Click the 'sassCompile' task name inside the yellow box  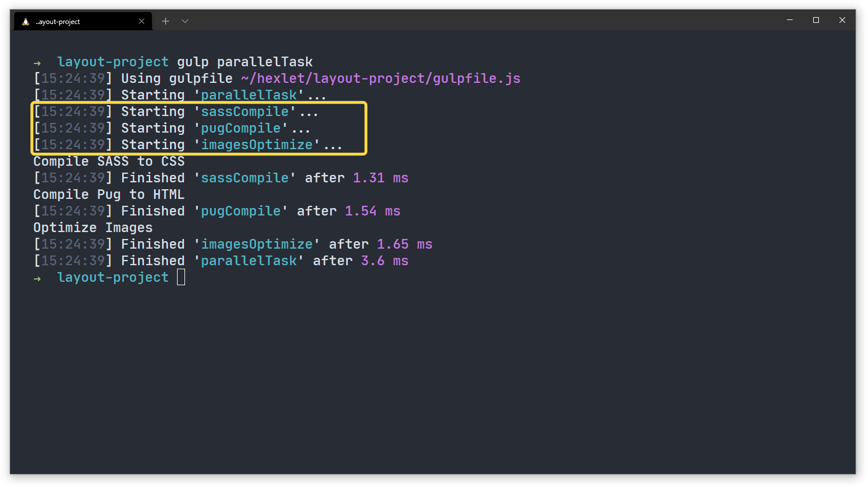point(244,111)
